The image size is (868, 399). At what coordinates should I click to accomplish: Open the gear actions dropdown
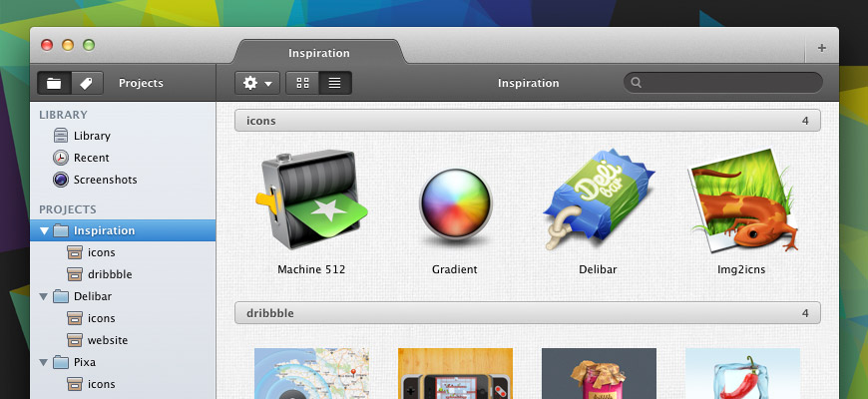[x=257, y=83]
